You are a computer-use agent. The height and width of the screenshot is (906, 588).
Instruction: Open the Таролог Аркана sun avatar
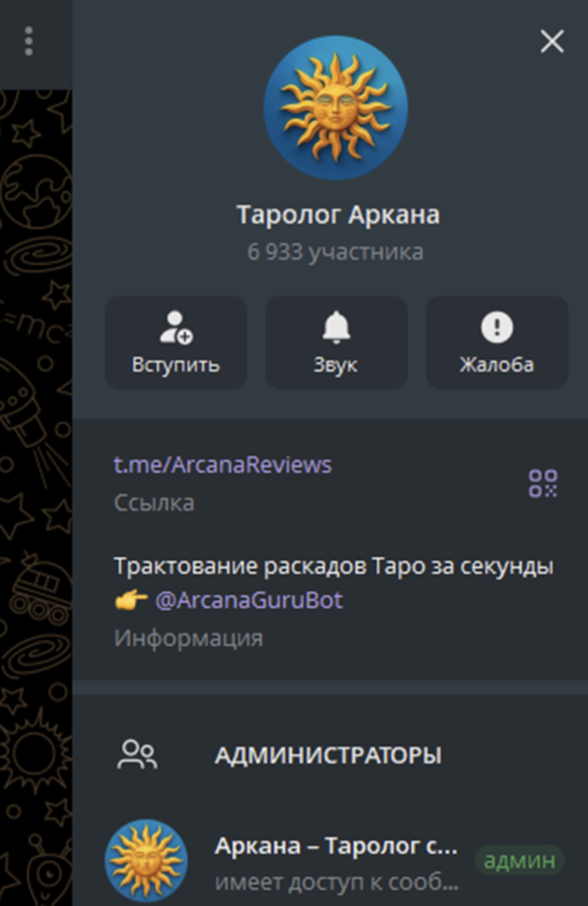coord(336,107)
